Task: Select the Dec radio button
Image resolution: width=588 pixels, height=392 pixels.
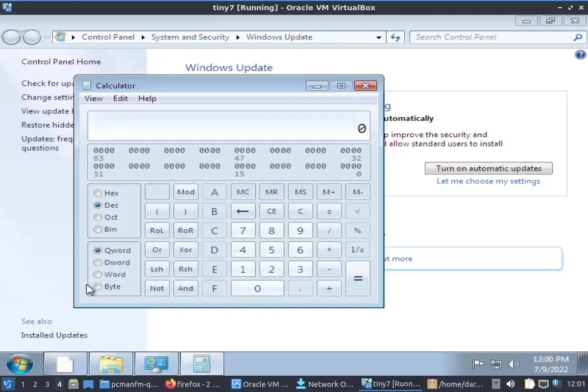Action: click(98, 205)
